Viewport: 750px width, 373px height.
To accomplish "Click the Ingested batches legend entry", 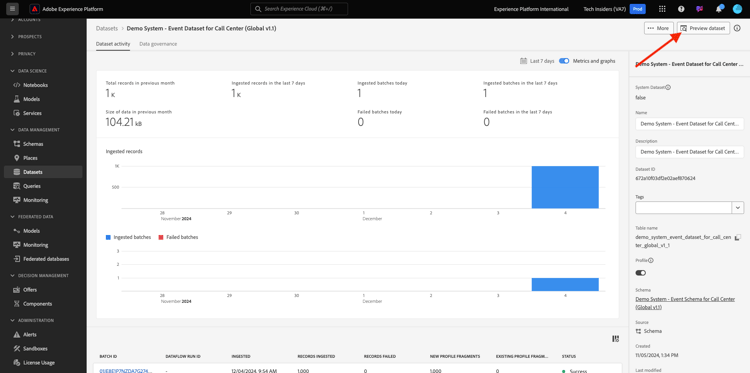I will point(129,237).
